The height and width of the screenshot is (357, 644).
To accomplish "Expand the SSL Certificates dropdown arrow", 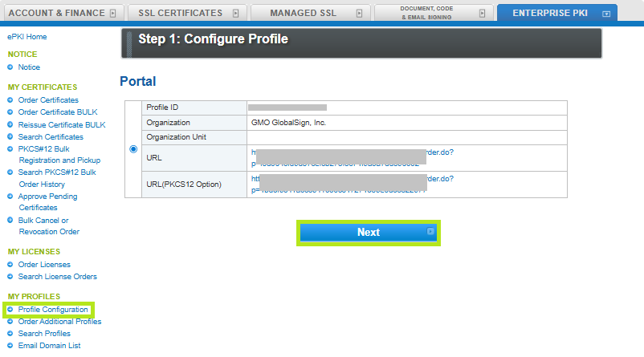I will pyautogui.click(x=235, y=14).
